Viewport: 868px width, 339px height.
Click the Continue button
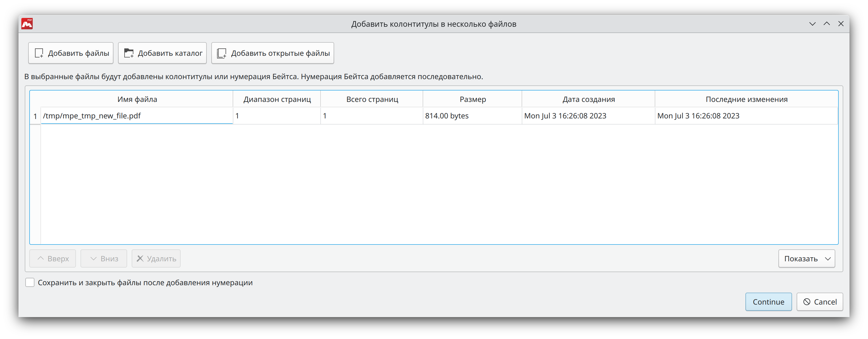[x=768, y=302]
